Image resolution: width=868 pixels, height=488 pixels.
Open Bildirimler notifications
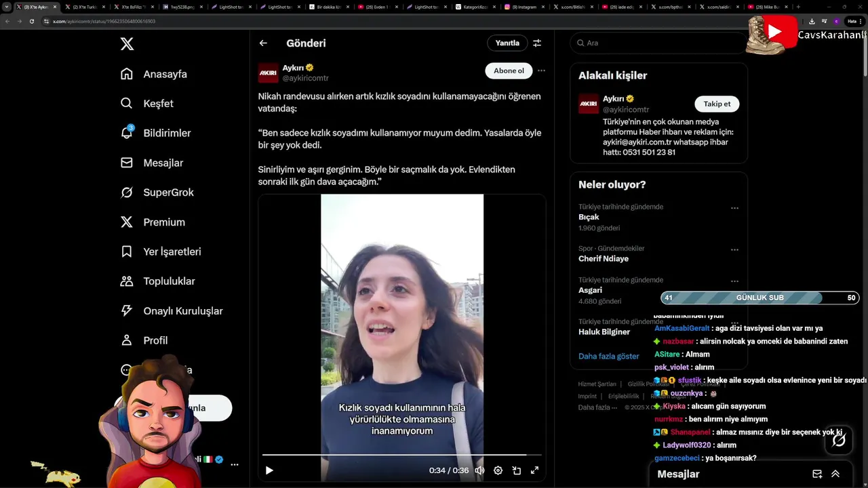tap(156, 133)
